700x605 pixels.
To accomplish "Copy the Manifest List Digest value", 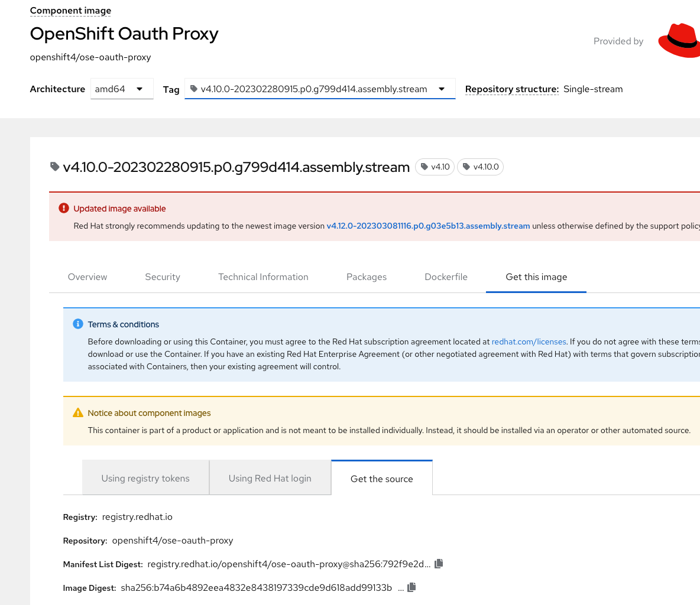I will tap(439, 564).
